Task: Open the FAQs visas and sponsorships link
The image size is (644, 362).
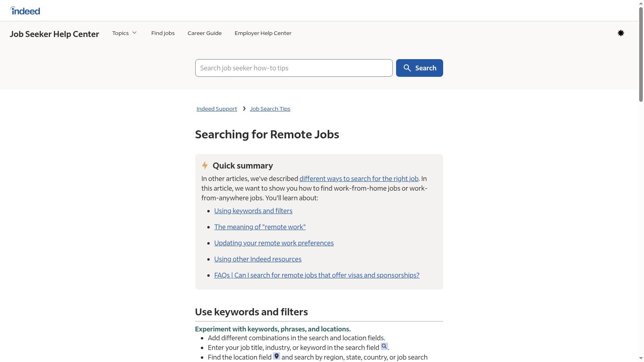Action: pos(317,275)
